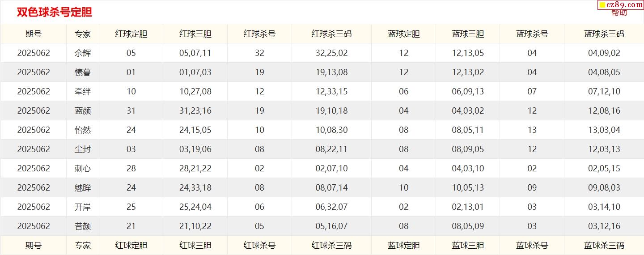Click blue kill numbers 07,12,10
This screenshot has height=255, width=644.
click(x=604, y=92)
